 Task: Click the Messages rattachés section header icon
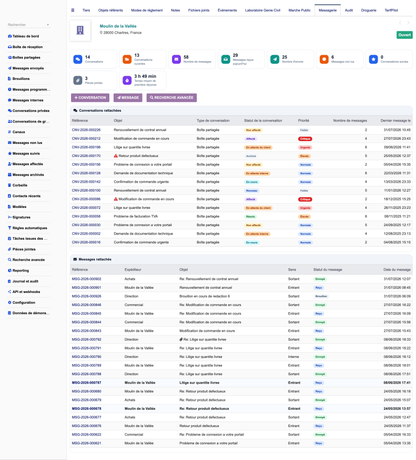click(x=75, y=259)
